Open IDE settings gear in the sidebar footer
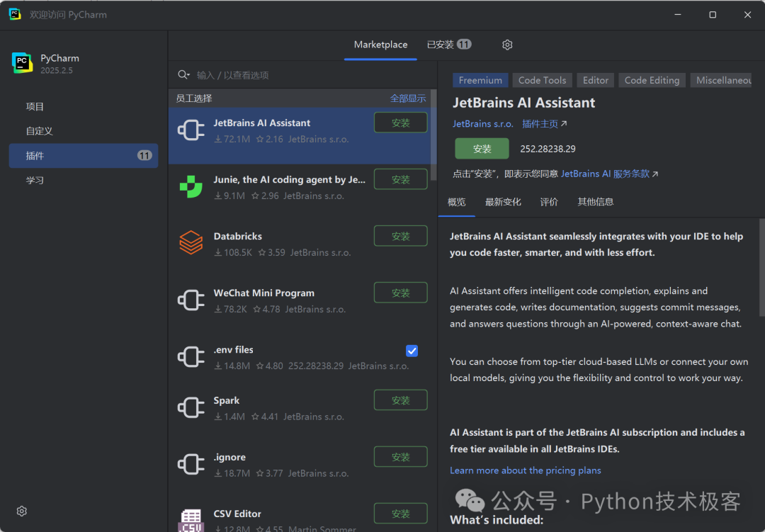Screen dimensions: 765x532 [21, 511]
